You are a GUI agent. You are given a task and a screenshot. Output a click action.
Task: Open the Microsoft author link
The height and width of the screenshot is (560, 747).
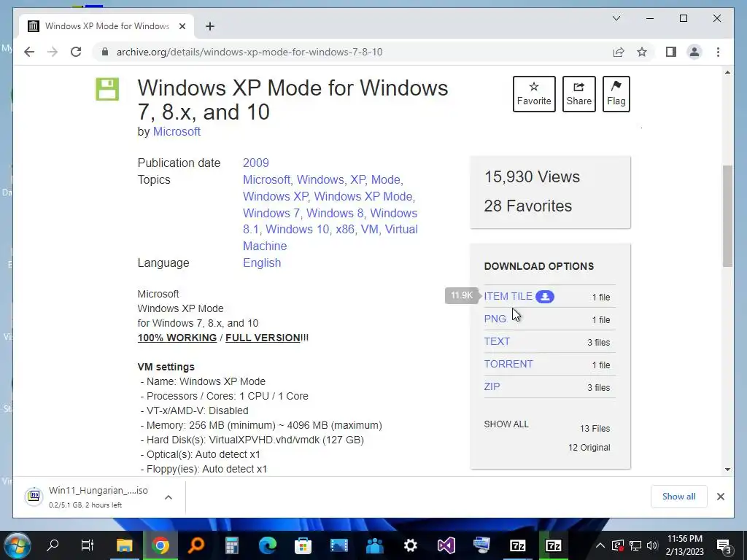[177, 131]
